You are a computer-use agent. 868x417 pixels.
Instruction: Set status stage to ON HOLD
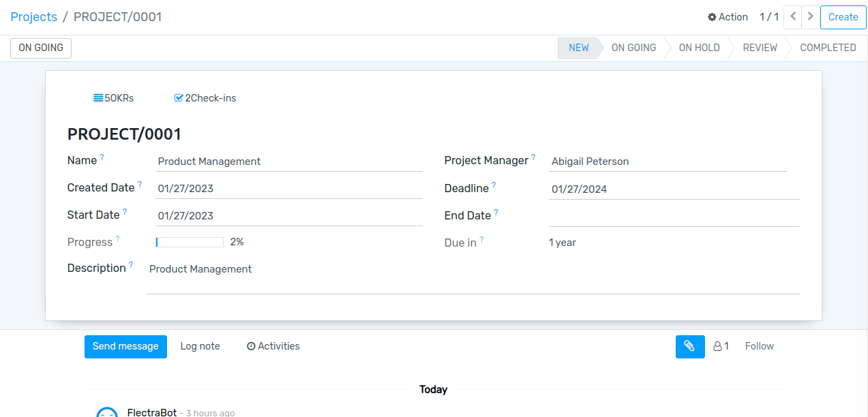click(699, 48)
